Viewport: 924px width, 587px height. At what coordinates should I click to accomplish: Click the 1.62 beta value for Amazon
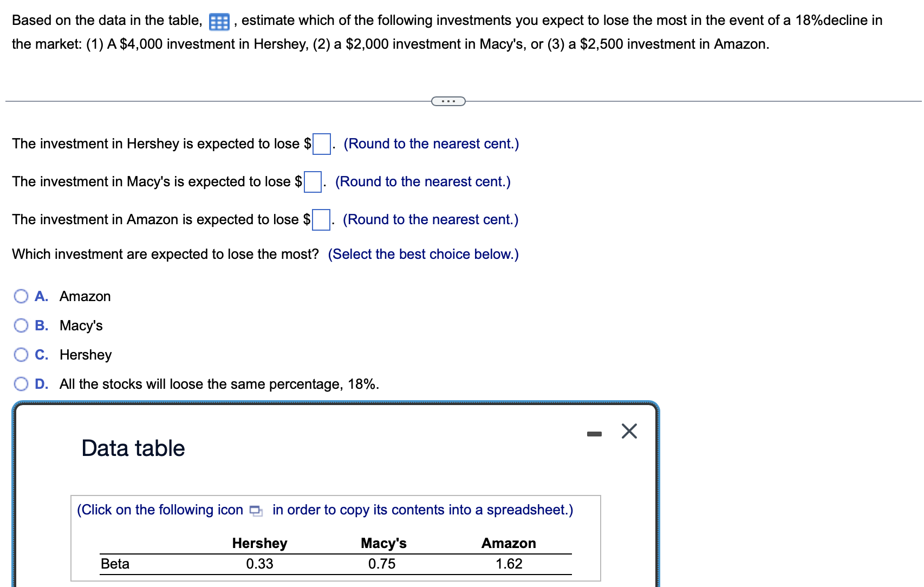pyautogui.click(x=509, y=563)
